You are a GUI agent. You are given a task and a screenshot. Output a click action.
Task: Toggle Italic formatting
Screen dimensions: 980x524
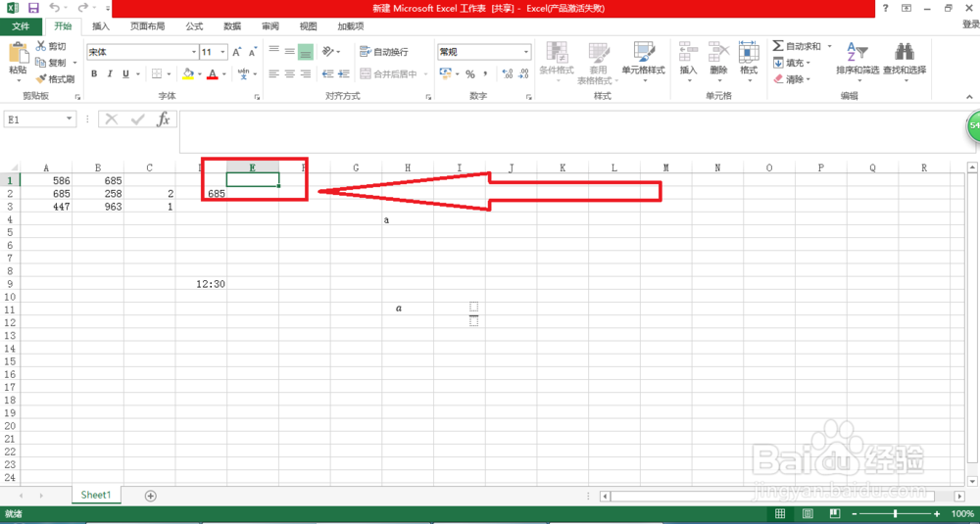(x=111, y=73)
